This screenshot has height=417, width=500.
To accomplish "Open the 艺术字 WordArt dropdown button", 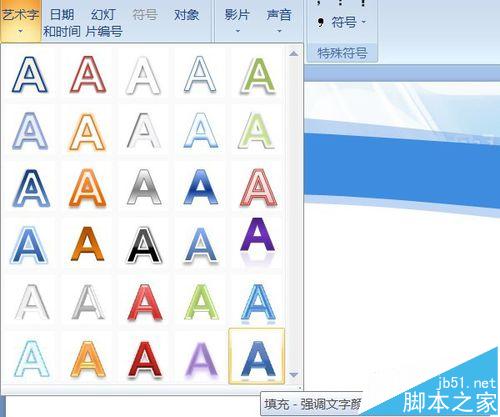I will [x=21, y=21].
